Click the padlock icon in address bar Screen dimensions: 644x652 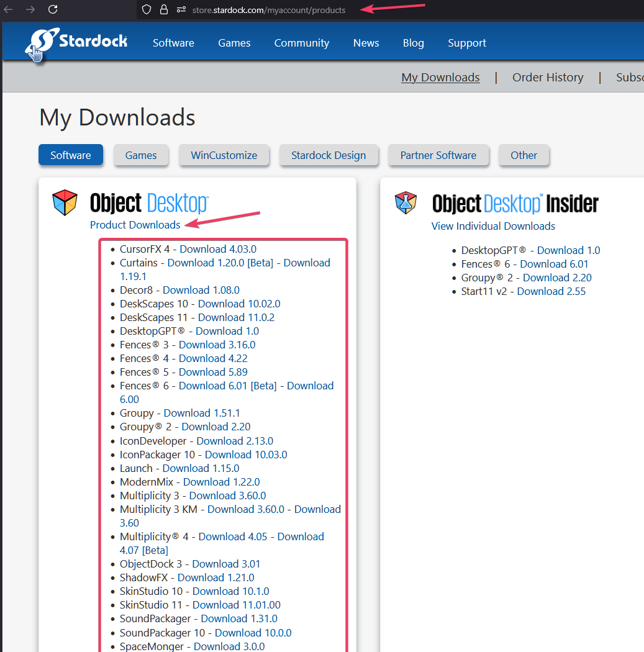[x=164, y=9]
